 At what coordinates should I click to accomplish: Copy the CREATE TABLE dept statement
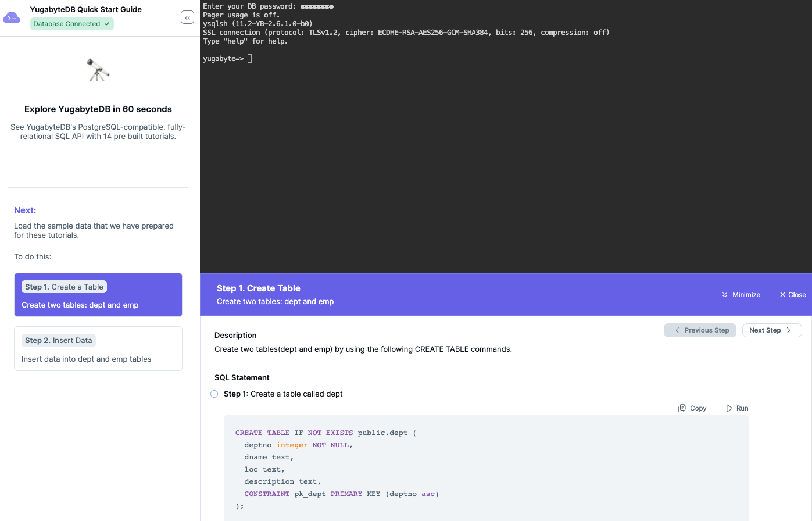click(x=692, y=408)
